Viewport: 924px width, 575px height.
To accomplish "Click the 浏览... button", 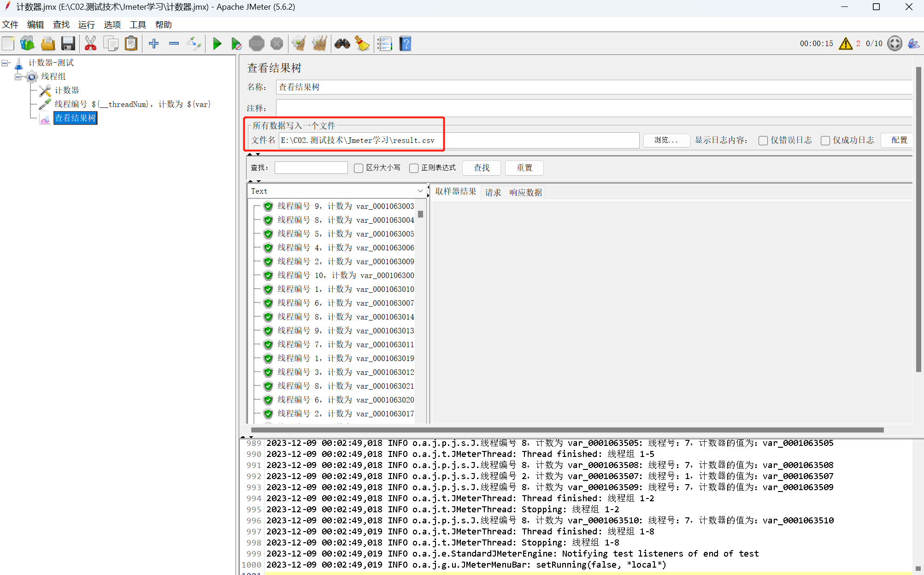I will [666, 140].
